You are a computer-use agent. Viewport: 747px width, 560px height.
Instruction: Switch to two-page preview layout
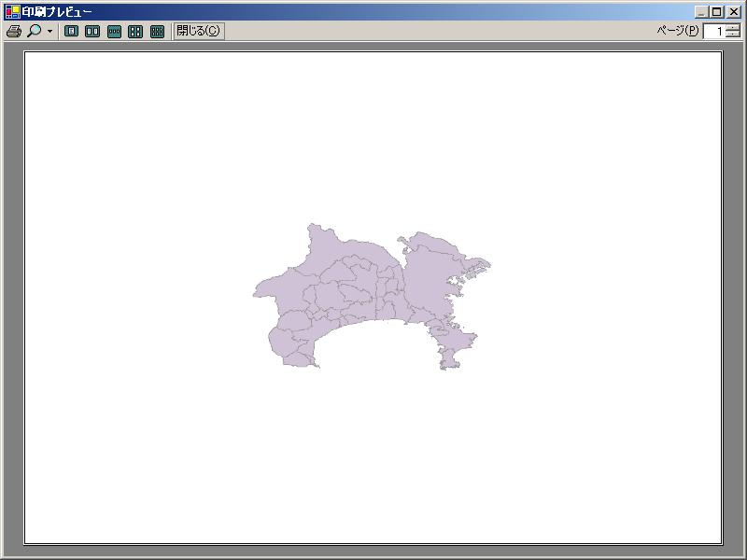coord(92,29)
